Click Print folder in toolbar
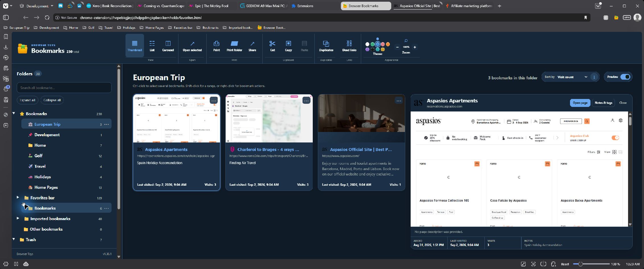The image size is (644, 269). pyautogui.click(x=234, y=46)
